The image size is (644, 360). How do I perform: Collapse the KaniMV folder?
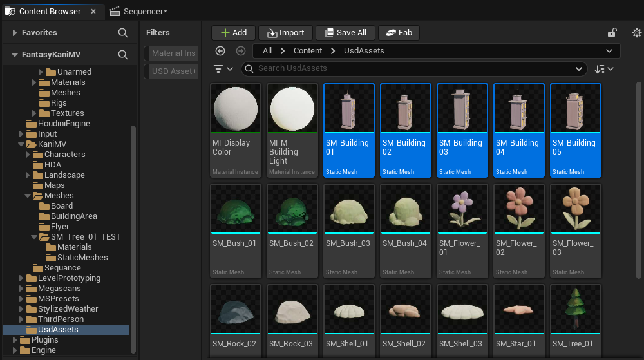[x=21, y=144]
